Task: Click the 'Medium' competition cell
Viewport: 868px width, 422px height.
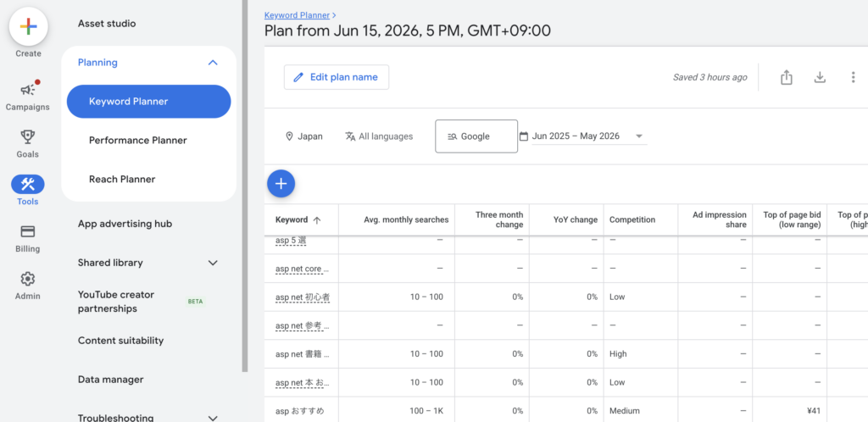Action: (x=625, y=411)
